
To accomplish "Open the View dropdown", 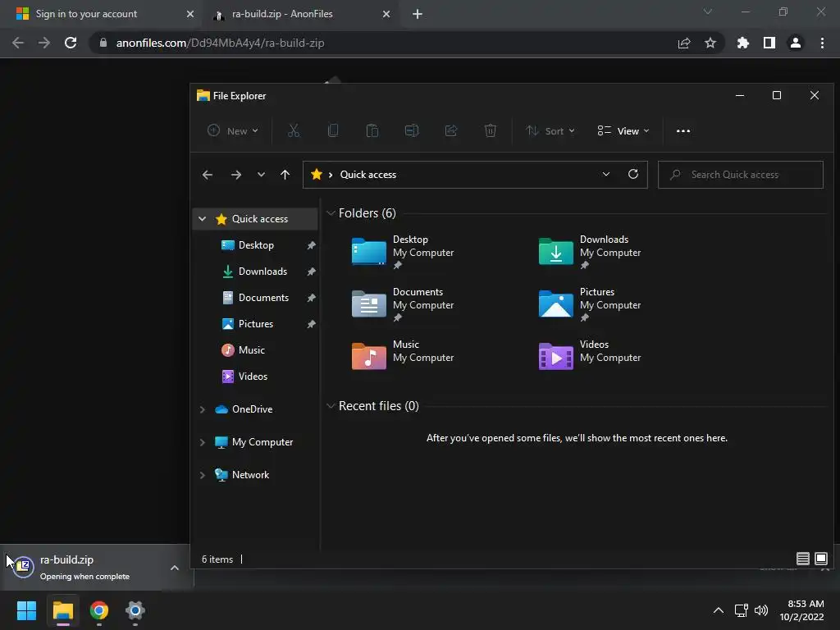I will point(623,130).
